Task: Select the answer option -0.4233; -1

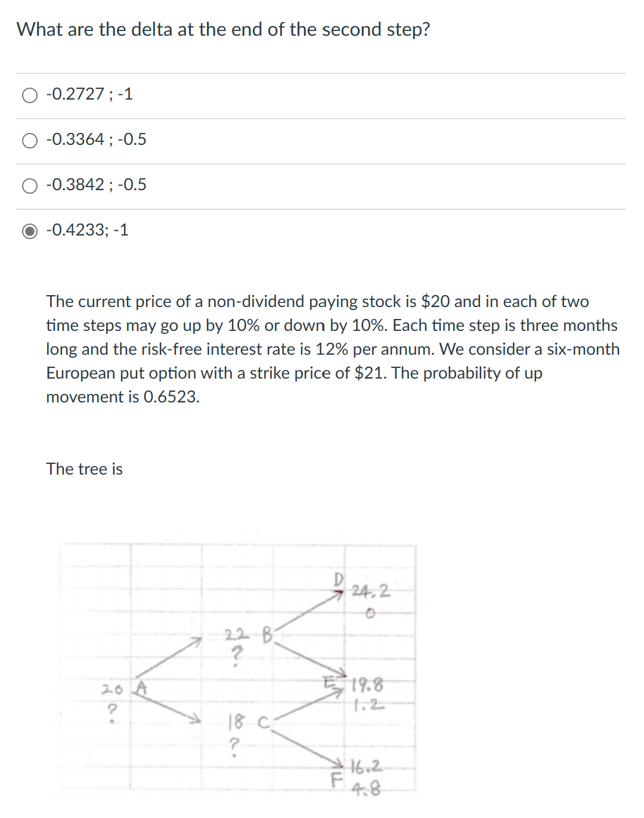Action: tap(30, 231)
